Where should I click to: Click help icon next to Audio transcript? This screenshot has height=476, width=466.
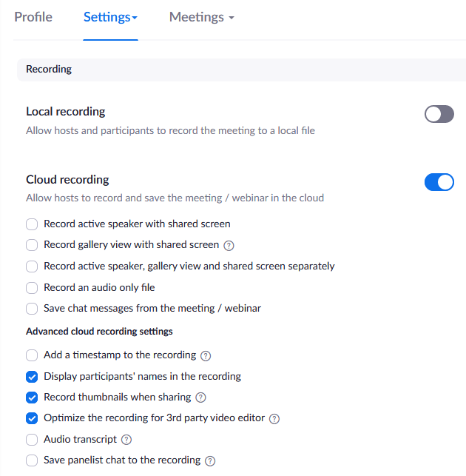(126, 440)
